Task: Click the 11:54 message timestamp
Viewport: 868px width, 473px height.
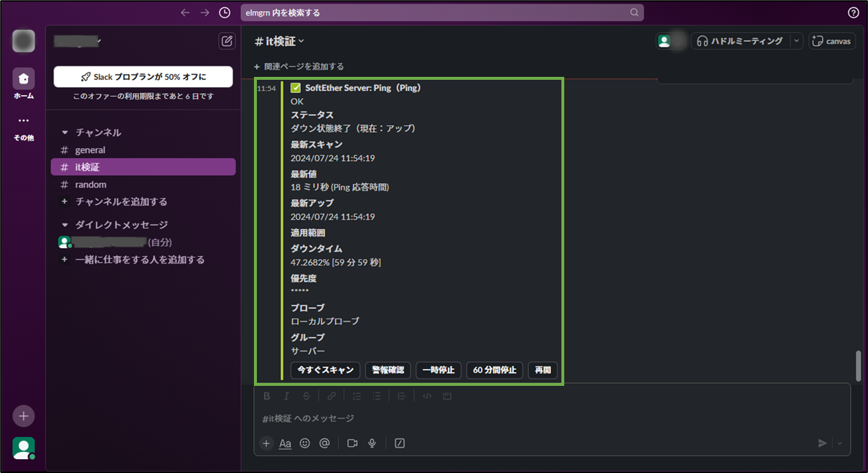Action: (x=266, y=88)
